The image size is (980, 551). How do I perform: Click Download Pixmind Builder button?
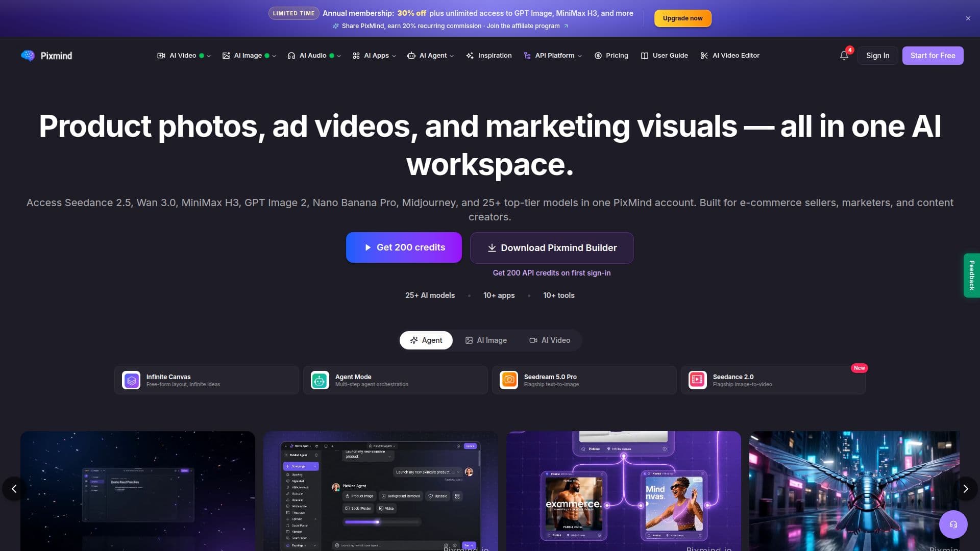coord(552,248)
